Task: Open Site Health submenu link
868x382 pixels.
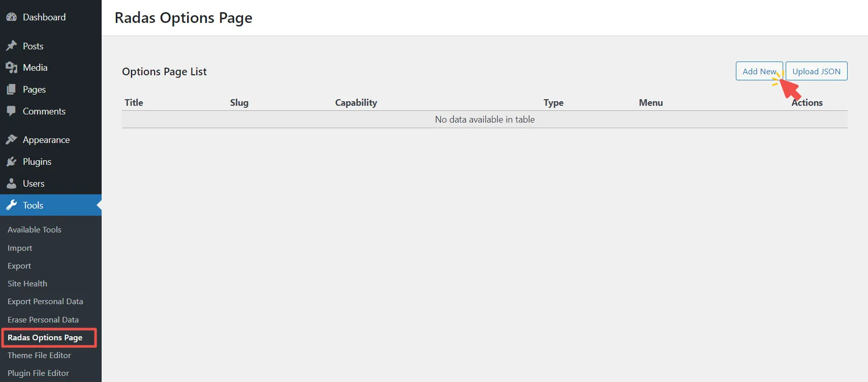Action: click(x=27, y=284)
